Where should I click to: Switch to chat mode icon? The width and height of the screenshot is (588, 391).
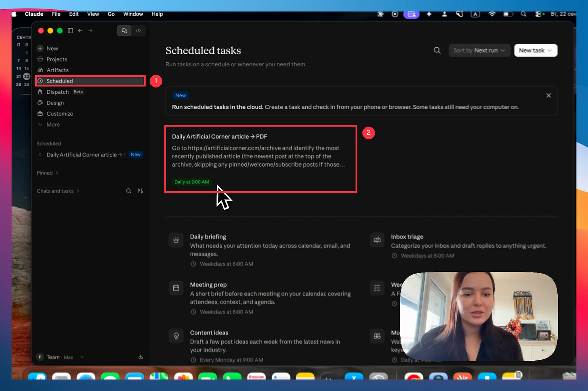[124, 31]
